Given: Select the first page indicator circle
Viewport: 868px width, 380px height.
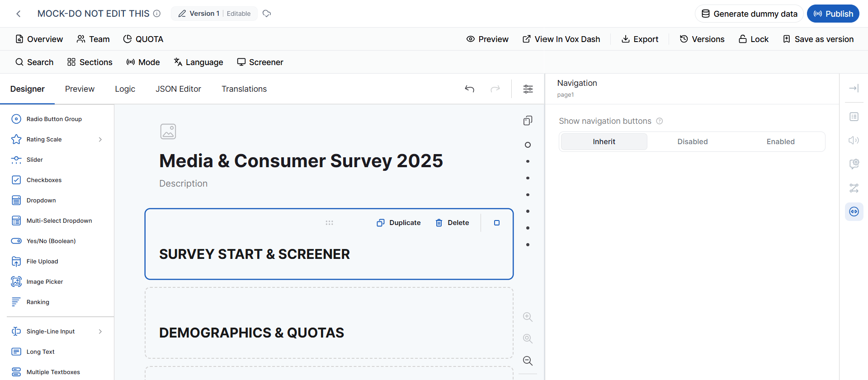Looking at the screenshot, I should point(528,145).
